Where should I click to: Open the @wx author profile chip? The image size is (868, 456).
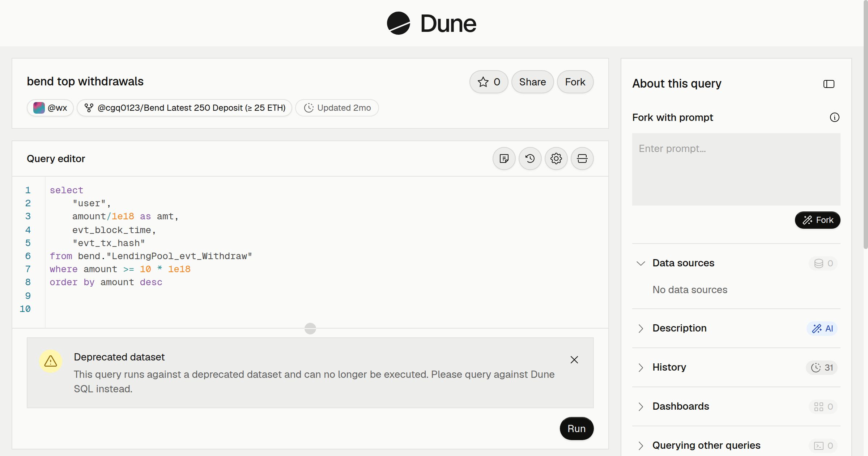[x=50, y=108]
